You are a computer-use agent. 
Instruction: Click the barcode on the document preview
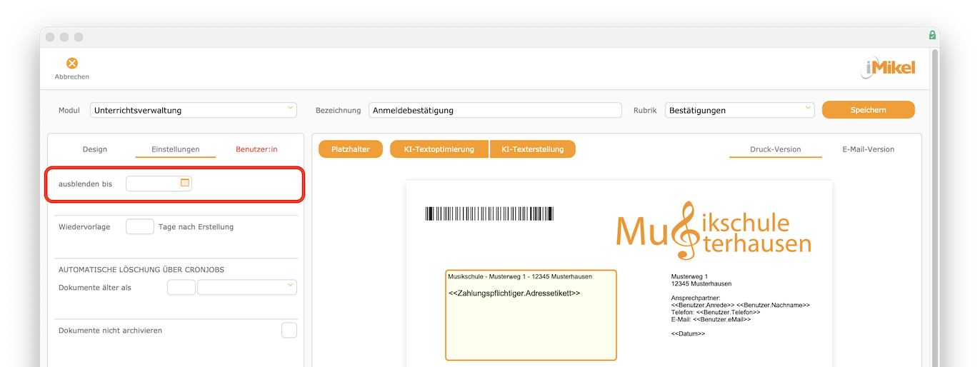click(489, 213)
